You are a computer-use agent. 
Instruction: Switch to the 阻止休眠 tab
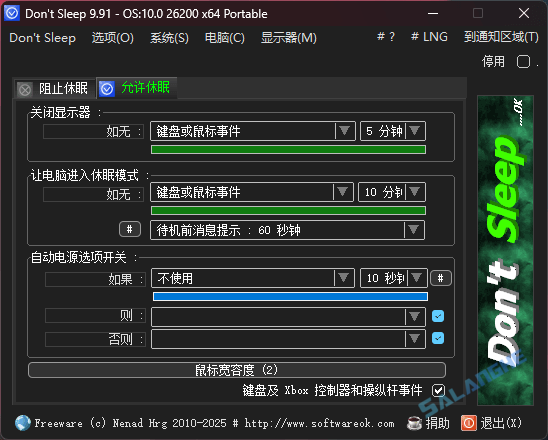[55, 89]
